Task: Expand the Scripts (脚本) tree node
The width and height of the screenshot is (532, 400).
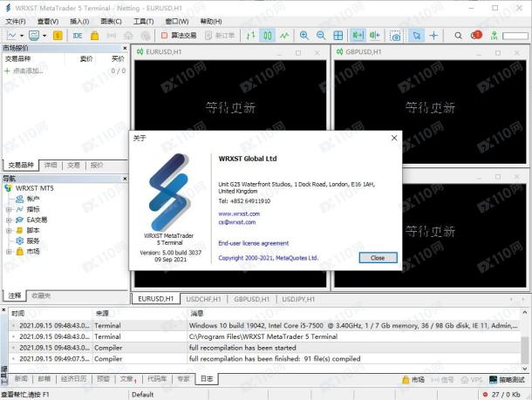Action: [x=9, y=231]
